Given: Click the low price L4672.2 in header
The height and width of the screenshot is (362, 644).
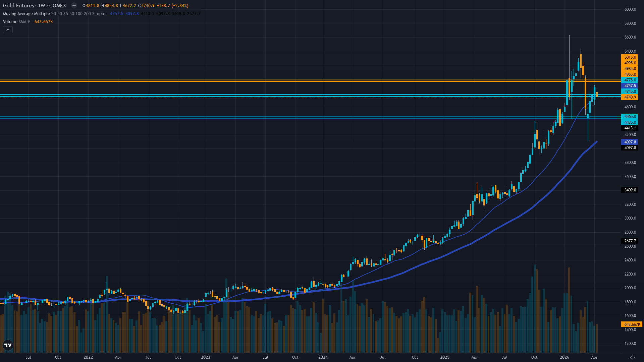Looking at the screenshot, I should [128, 6].
